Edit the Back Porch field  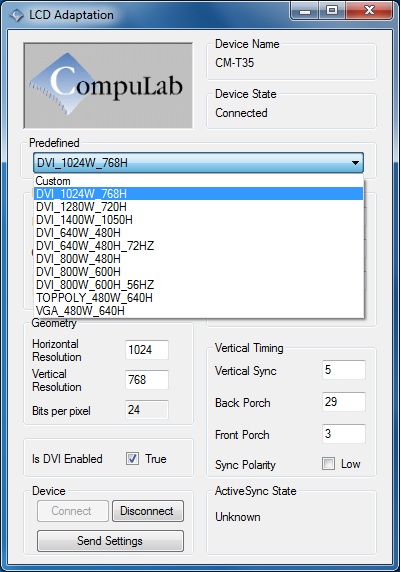click(344, 402)
